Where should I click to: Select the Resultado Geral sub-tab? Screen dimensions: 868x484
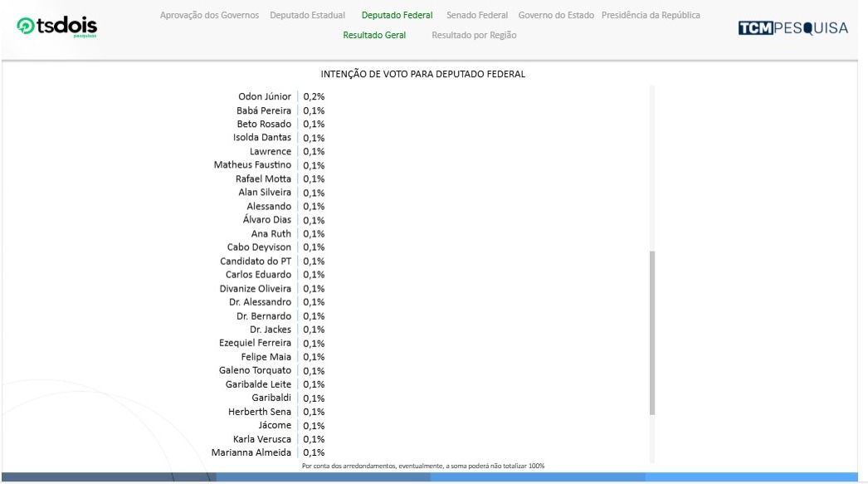pos(374,35)
